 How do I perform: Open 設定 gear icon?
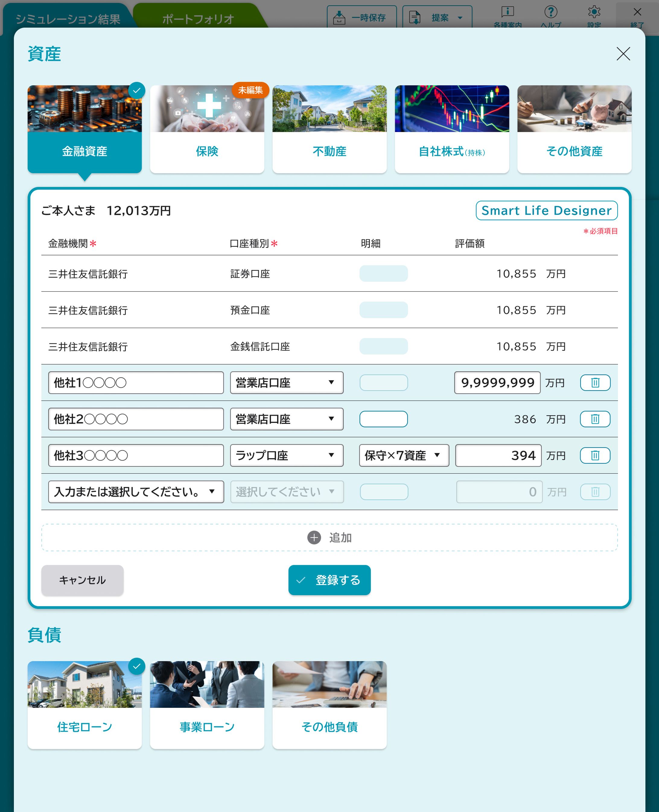[594, 12]
